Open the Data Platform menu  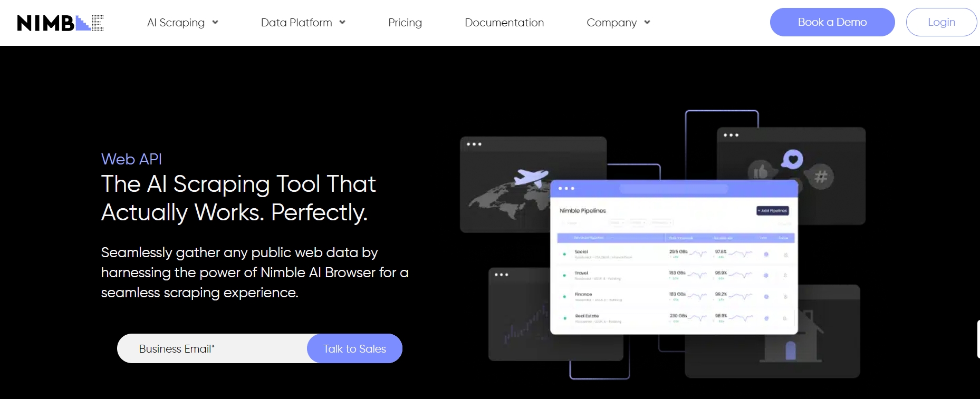296,23
